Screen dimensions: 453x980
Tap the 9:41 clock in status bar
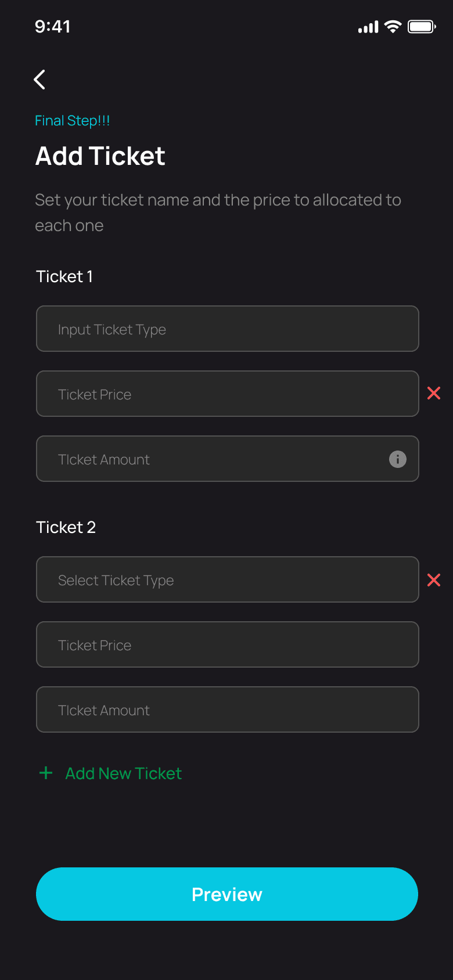coord(53,27)
